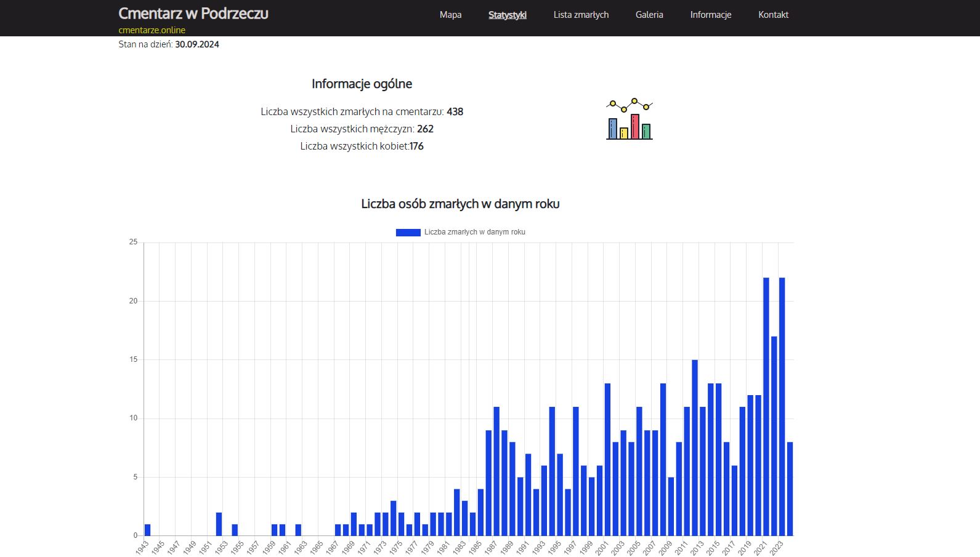Image resolution: width=980 pixels, height=557 pixels.
Task: Click the 'Informacje ogólne' heading
Action: click(x=362, y=84)
